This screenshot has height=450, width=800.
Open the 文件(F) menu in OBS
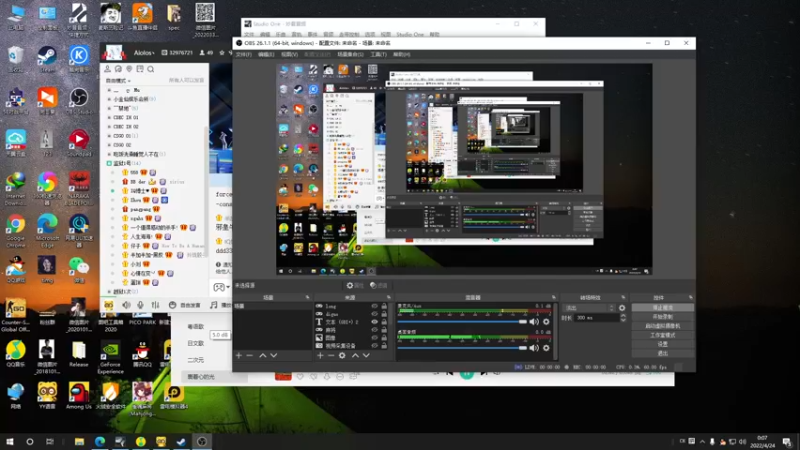pos(243,54)
